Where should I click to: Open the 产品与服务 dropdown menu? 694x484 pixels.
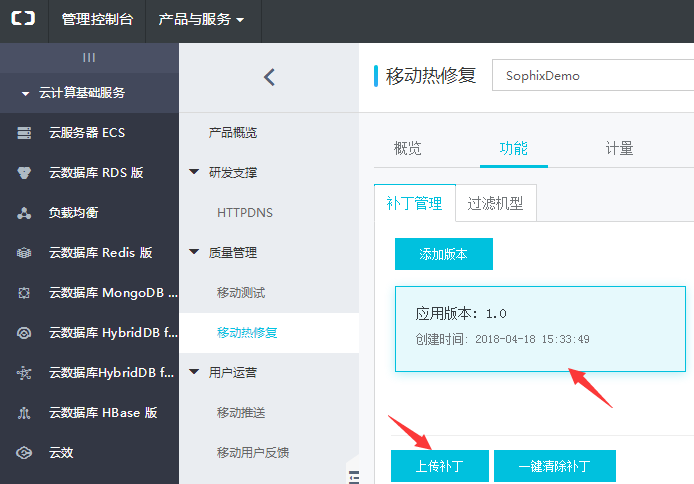click(201, 19)
